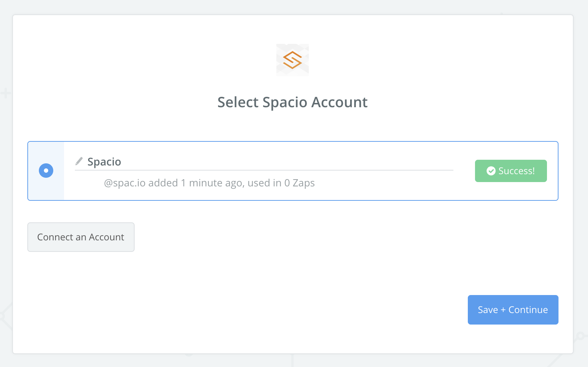Click the 'used in 0 Zaps' text
Viewport: 588px width, 367px height.
tap(281, 183)
